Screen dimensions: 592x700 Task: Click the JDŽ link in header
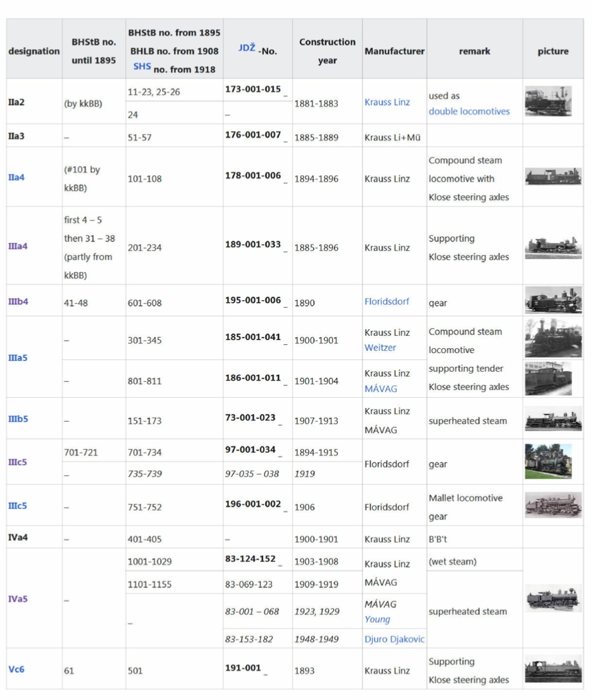(247, 48)
